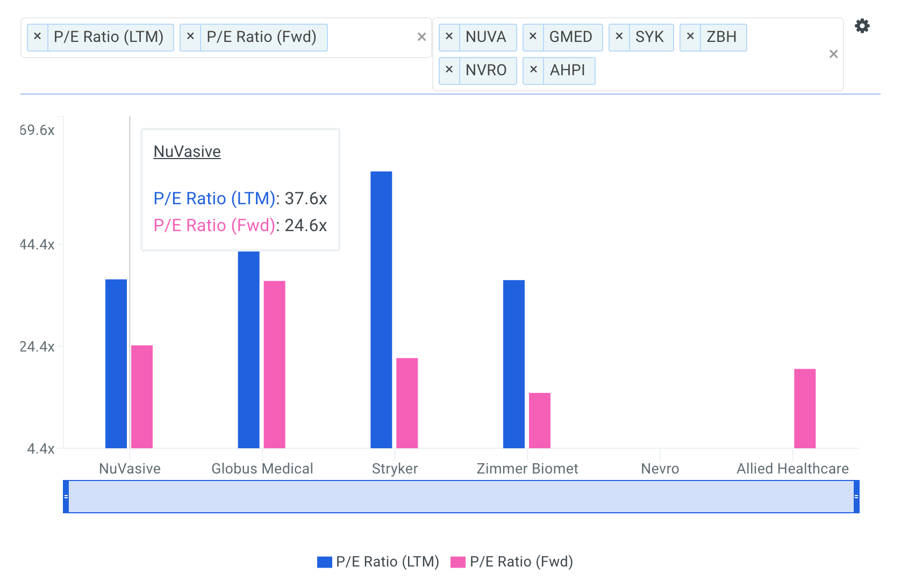The height and width of the screenshot is (588, 901).
Task: Click the left handle of the range navigator
Action: (66, 497)
